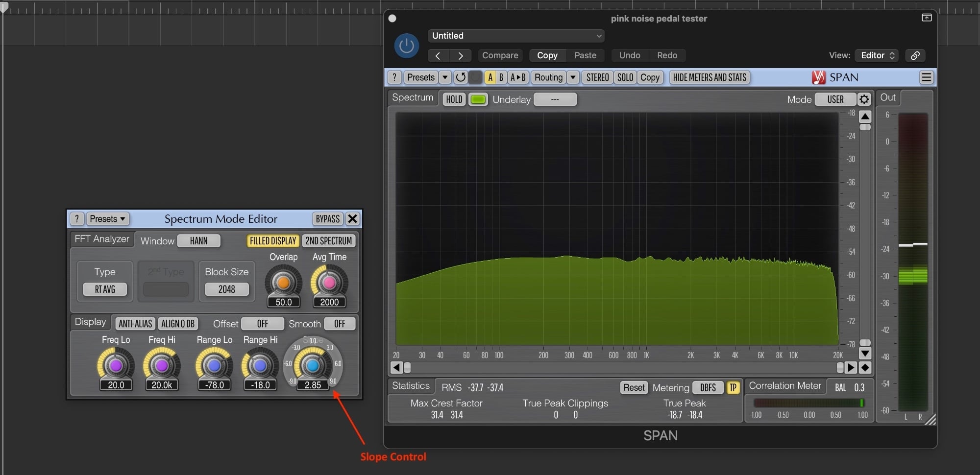Screen dimensions: 980x475
Task: Toggle the SOLO button in SPAN
Action: tap(625, 77)
